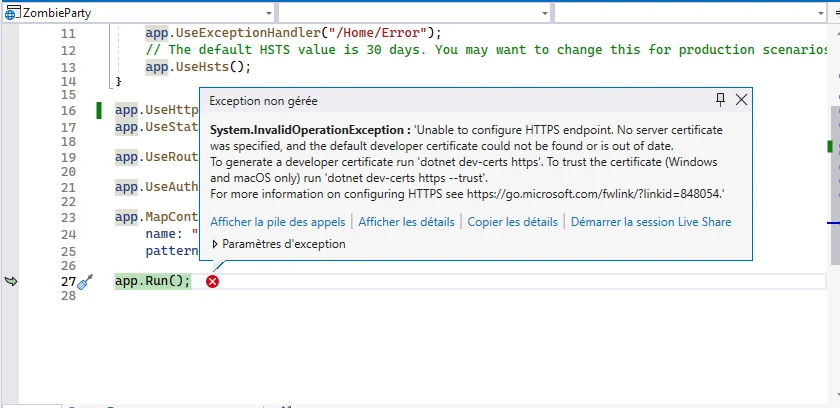This screenshot has height=408, width=840.
Task: Click the "/Home/Error" string on line 11
Action: pyautogui.click(x=377, y=33)
